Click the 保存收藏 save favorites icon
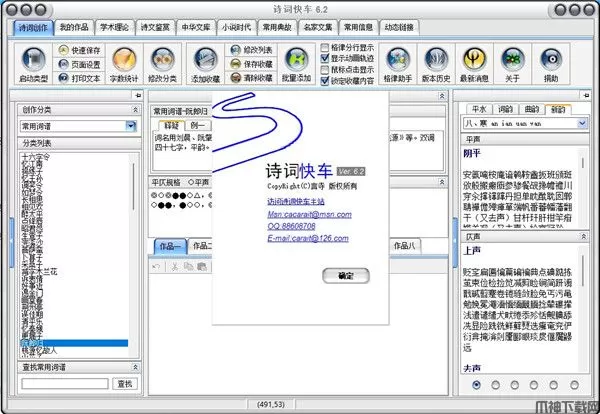Screen dimensions: 600x414 click(236, 64)
